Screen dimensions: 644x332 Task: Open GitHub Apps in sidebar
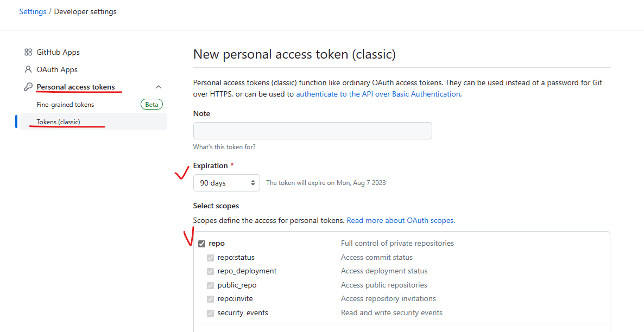(58, 52)
